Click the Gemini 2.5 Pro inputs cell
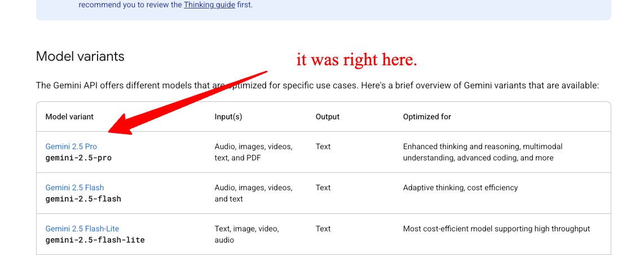This screenshot has height=255, width=644. (253, 152)
